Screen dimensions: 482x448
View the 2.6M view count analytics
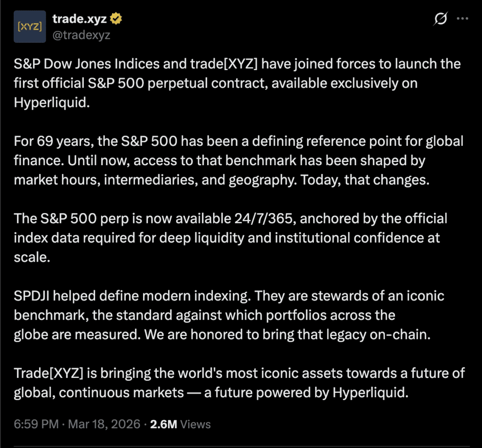tap(163, 424)
